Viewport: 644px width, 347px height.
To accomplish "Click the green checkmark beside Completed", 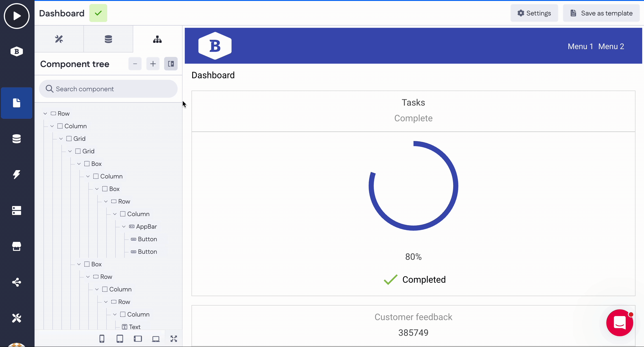I will click(390, 280).
